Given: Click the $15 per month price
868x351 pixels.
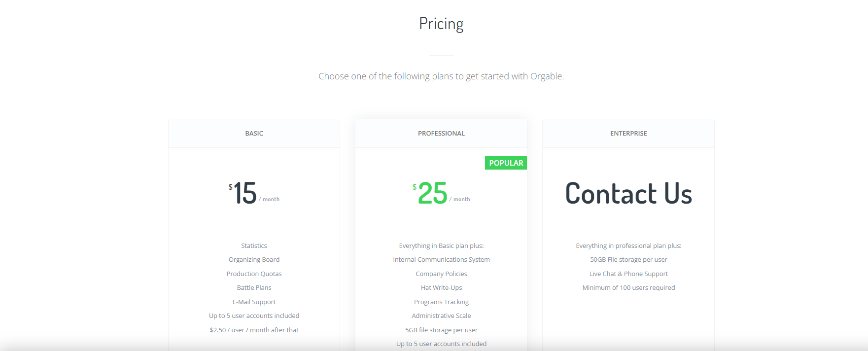Looking at the screenshot, I should pyautogui.click(x=254, y=193).
